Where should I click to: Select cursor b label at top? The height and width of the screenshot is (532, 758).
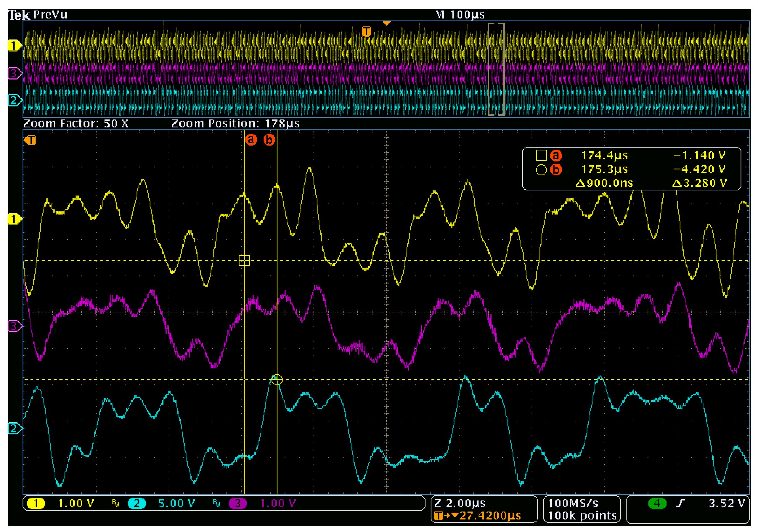269,140
